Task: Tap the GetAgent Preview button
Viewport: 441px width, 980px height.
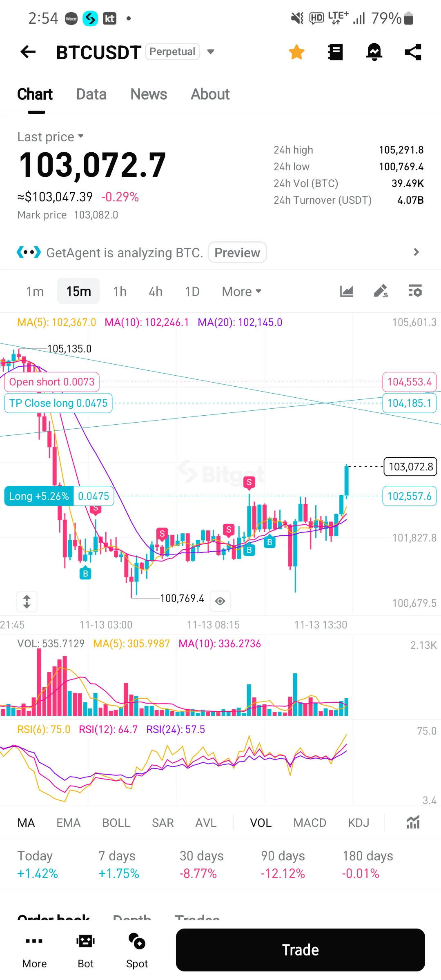Action: point(237,253)
